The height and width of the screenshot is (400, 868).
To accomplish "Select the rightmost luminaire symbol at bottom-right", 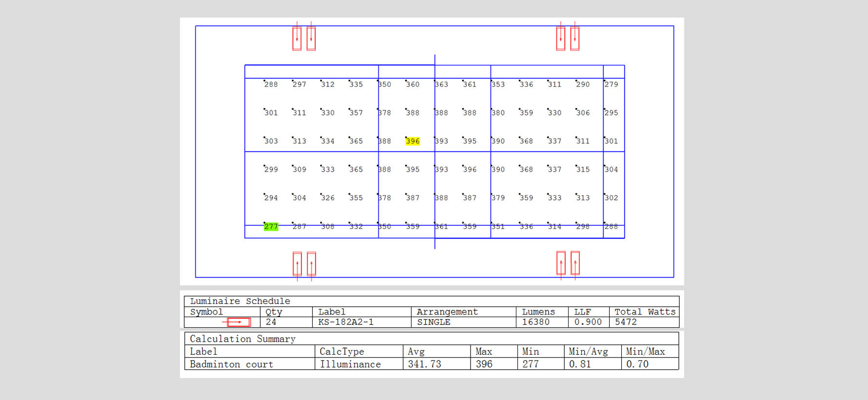I will point(575,263).
